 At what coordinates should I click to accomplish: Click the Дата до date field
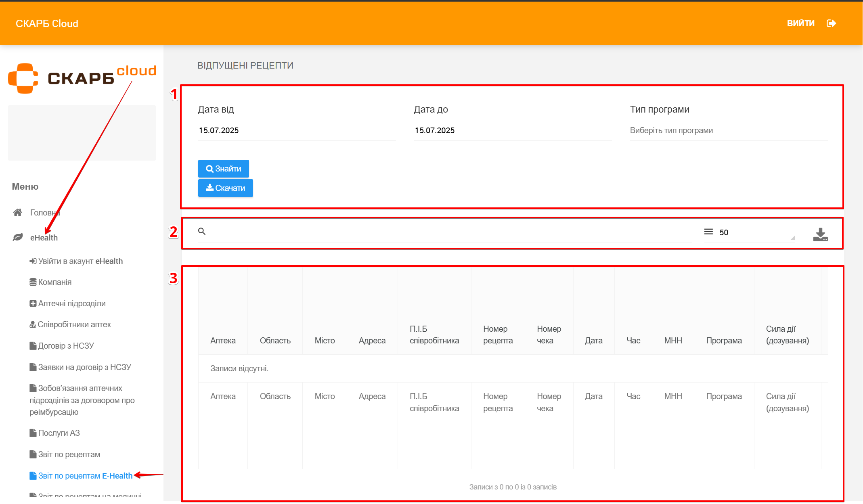pos(512,130)
